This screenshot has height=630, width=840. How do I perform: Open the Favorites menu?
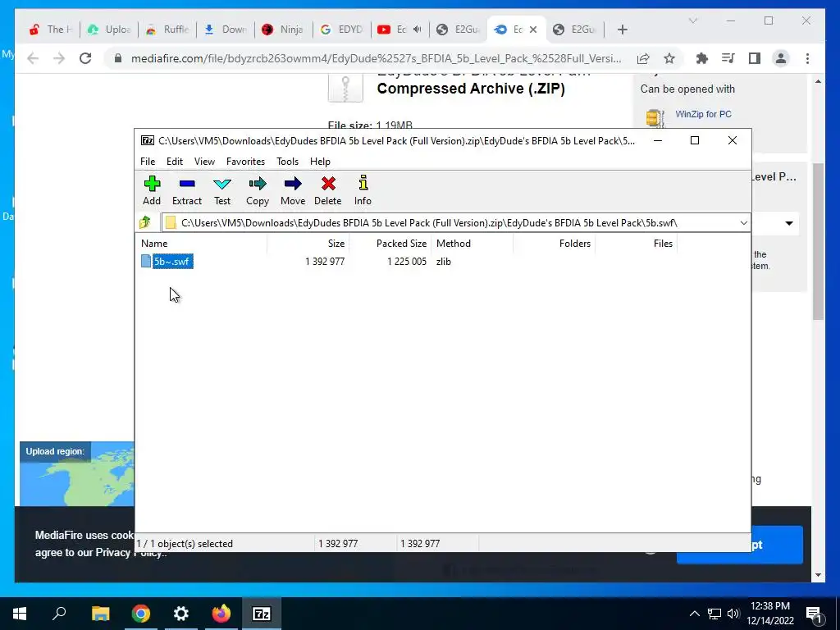pos(245,162)
